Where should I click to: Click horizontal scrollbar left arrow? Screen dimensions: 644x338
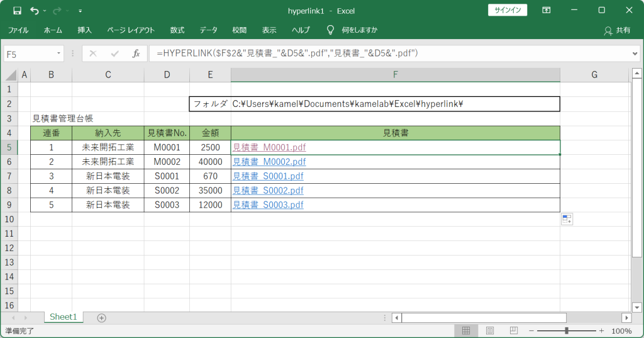pyautogui.click(x=397, y=317)
